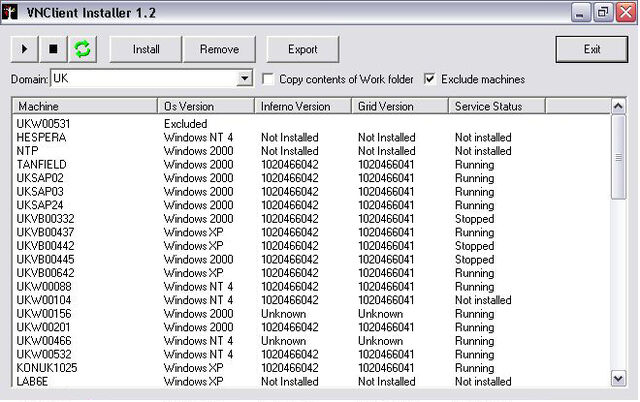Click Grid version 1020466041 for UKW00201
Screen dimensions: 640x402
click(386, 327)
